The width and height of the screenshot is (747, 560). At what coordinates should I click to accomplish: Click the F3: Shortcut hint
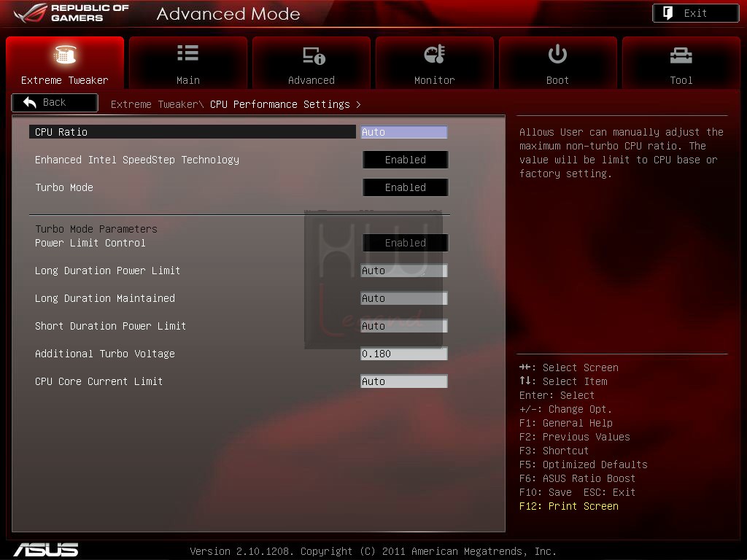554,451
